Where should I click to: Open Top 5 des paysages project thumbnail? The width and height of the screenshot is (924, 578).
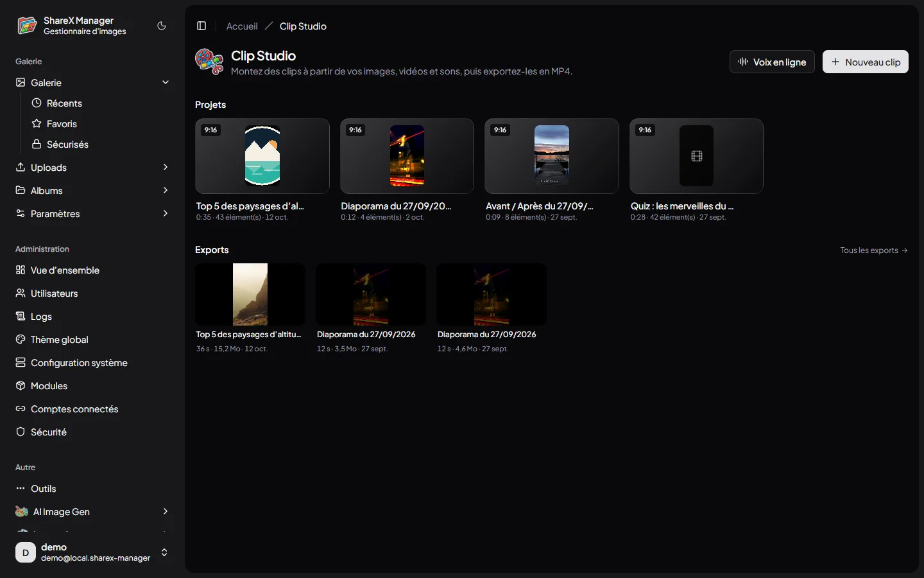point(262,156)
